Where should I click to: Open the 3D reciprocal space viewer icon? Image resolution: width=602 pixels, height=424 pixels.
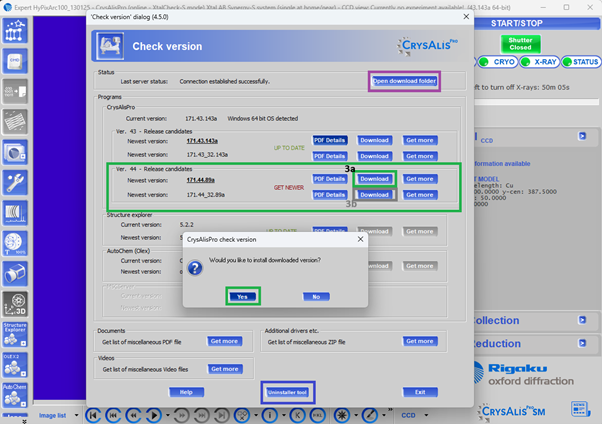15,304
